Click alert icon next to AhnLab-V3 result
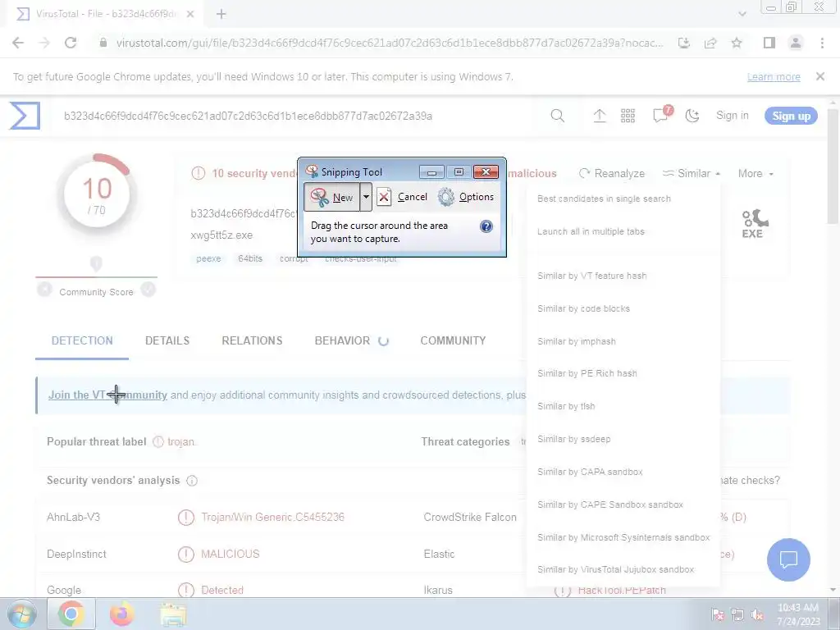The image size is (840, 630). click(186, 518)
